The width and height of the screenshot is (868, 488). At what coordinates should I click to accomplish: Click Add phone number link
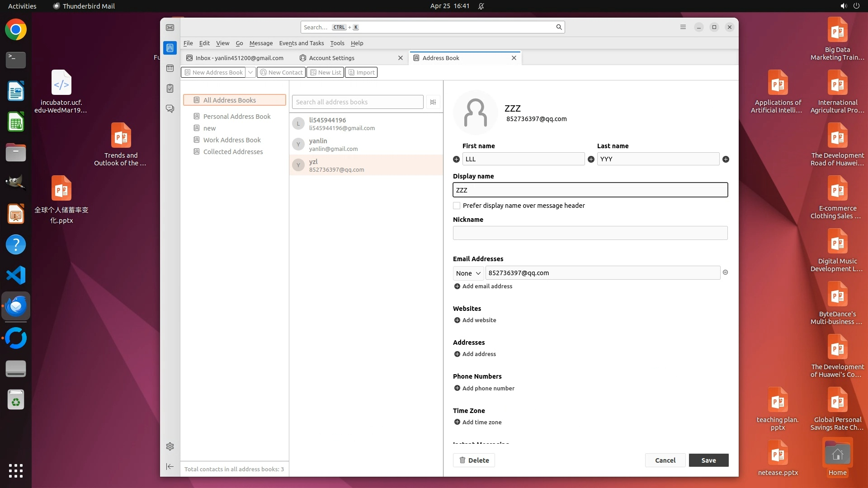[x=488, y=388]
